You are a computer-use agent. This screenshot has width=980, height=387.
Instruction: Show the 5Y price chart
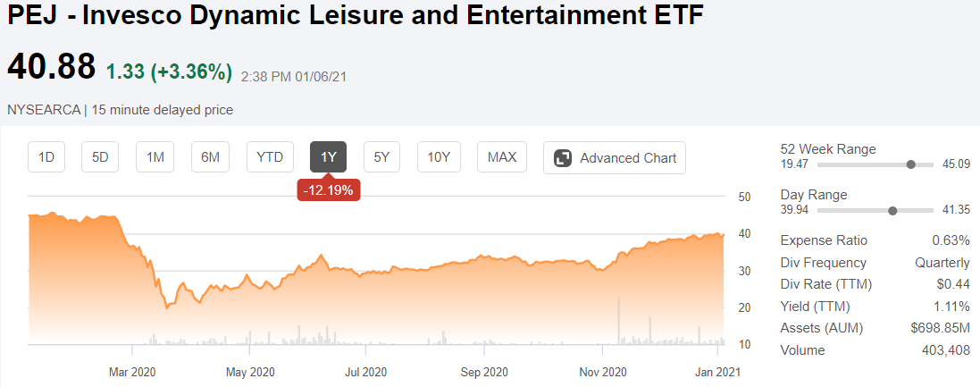[x=381, y=157]
